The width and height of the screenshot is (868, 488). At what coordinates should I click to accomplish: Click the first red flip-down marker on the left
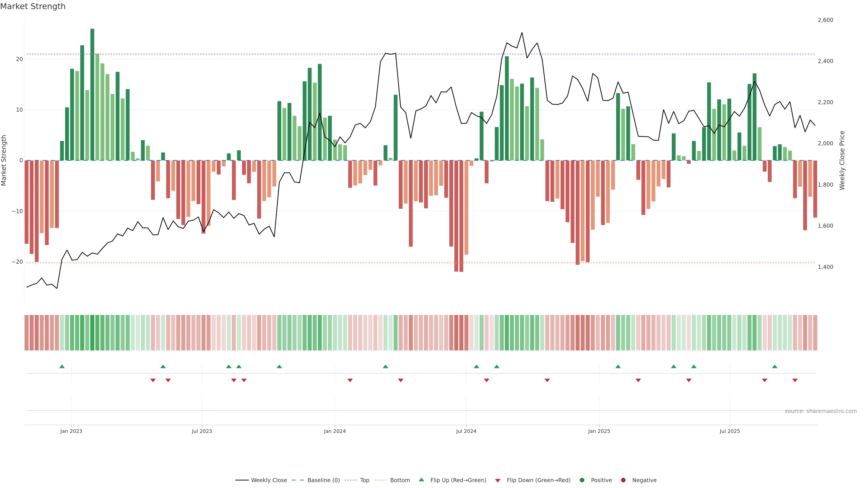[153, 380]
